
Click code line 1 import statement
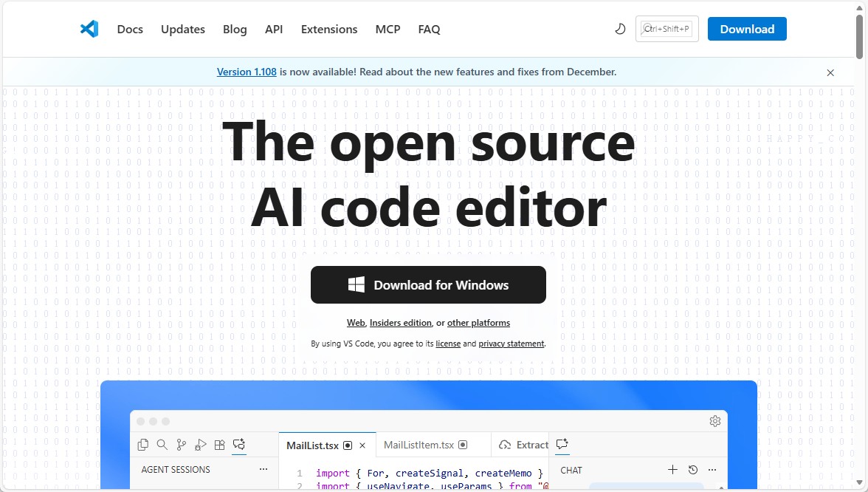click(430, 473)
